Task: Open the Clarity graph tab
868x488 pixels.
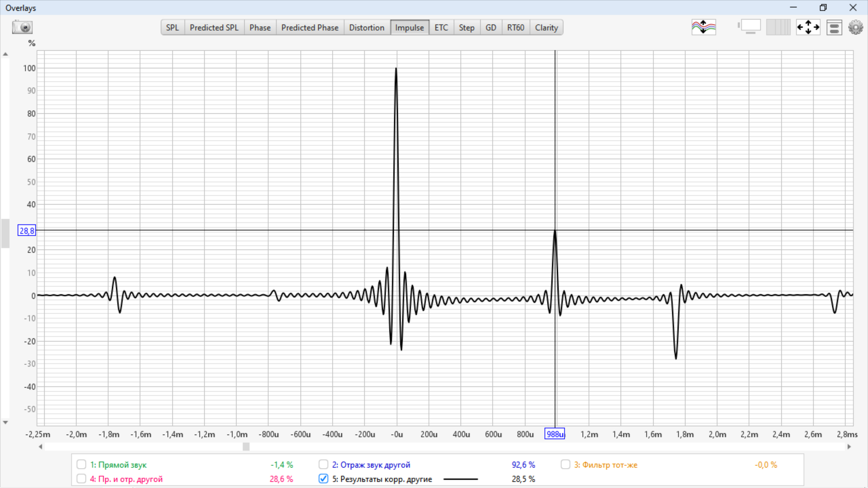Action: [546, 28]
